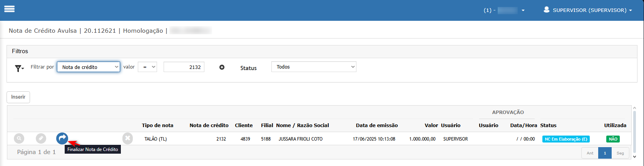Select page 1 in pagination
Image resolution: width=644 pixels, height=166 pixels.
(605, 153)
